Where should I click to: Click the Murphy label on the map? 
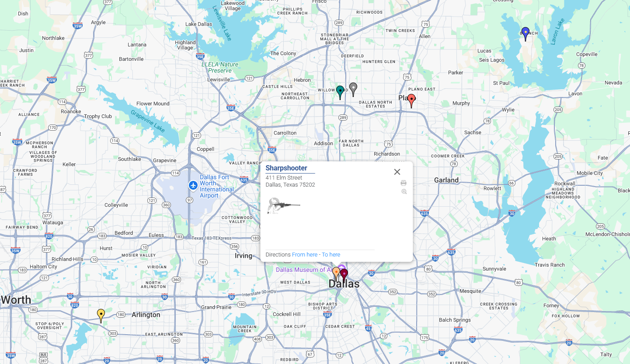coord(461,104)
